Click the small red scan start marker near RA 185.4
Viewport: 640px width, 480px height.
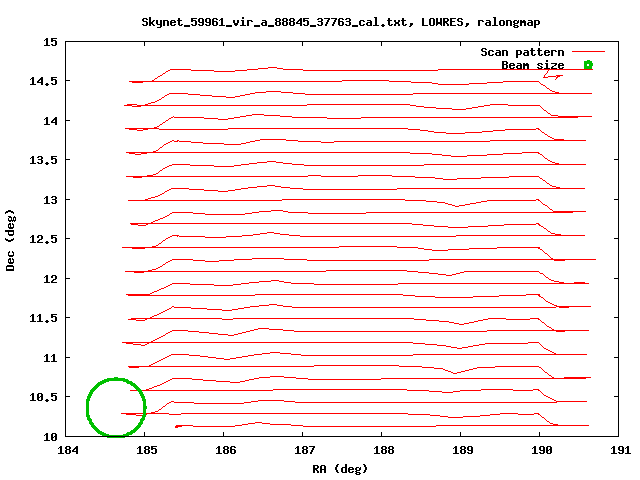177,427
